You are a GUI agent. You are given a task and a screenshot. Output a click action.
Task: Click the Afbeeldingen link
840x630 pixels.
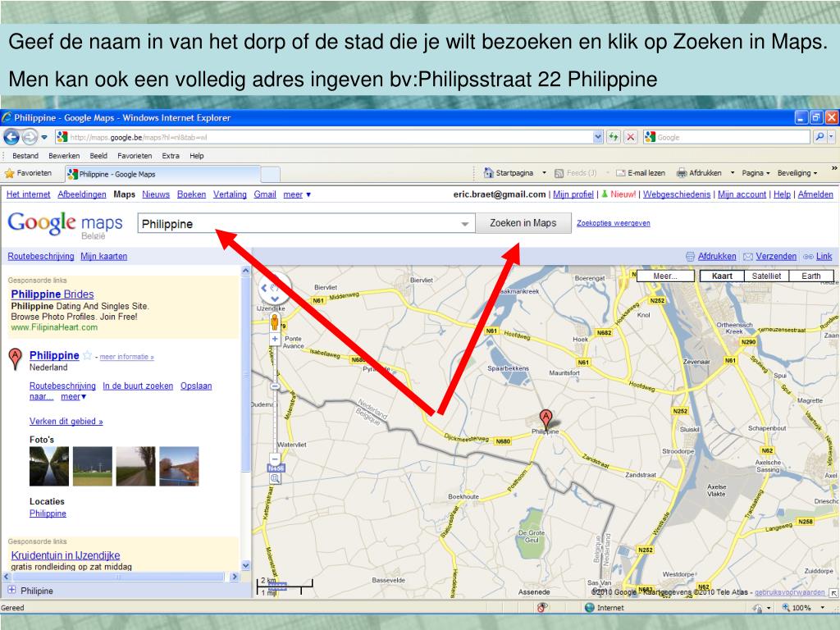click(82, 194)
